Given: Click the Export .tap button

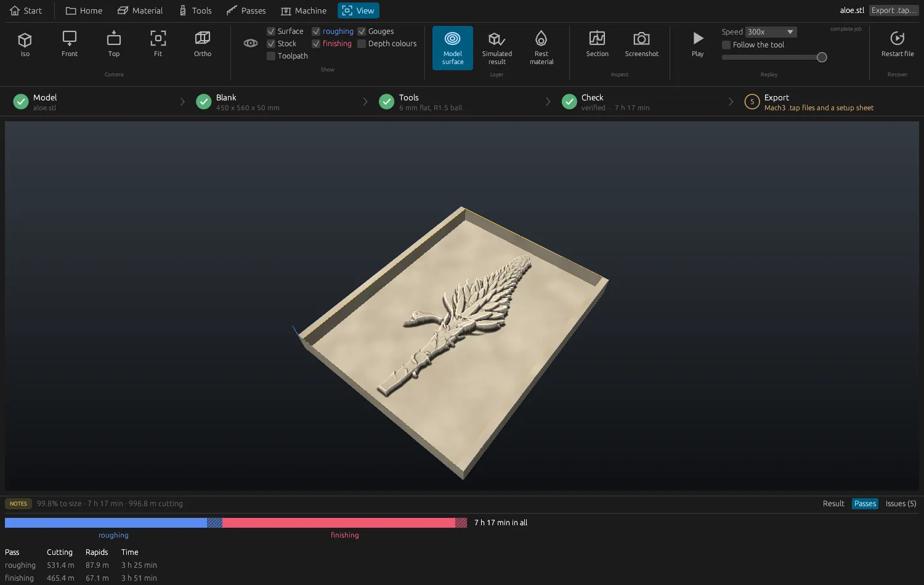Looking at the screenshot, I should 893,10.
